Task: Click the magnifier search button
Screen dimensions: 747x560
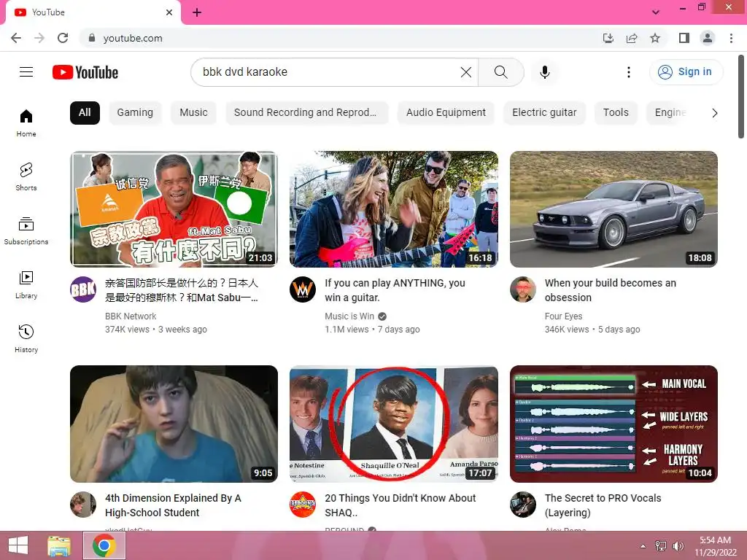Action: (x=500, y=72)
